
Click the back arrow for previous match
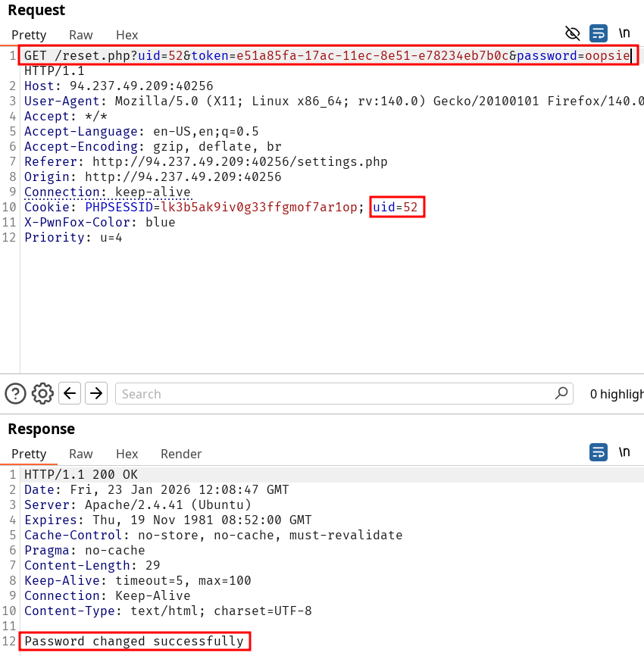[x=70, y=393]
